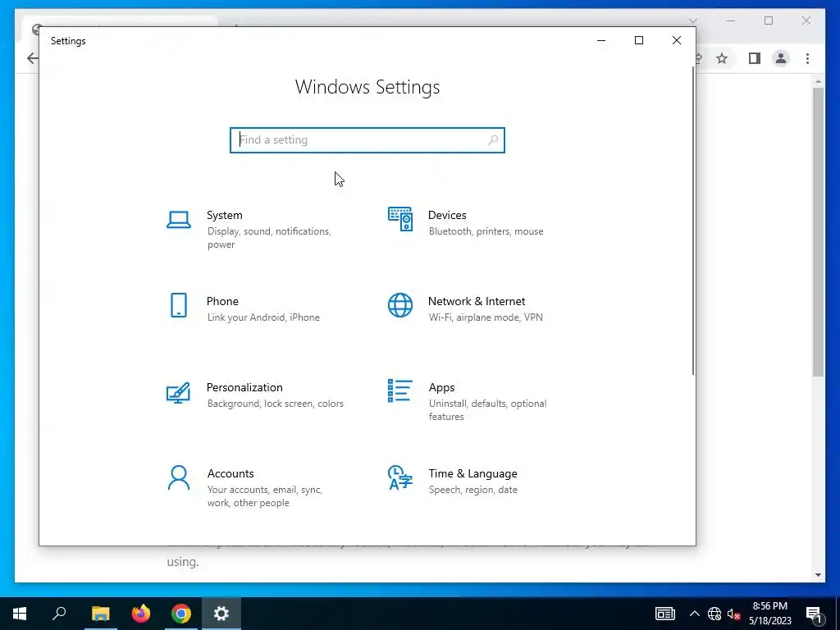Minimize the Settings window
Image resolution: width=840 pixels, height=630 pixels.
coord(601,41)
